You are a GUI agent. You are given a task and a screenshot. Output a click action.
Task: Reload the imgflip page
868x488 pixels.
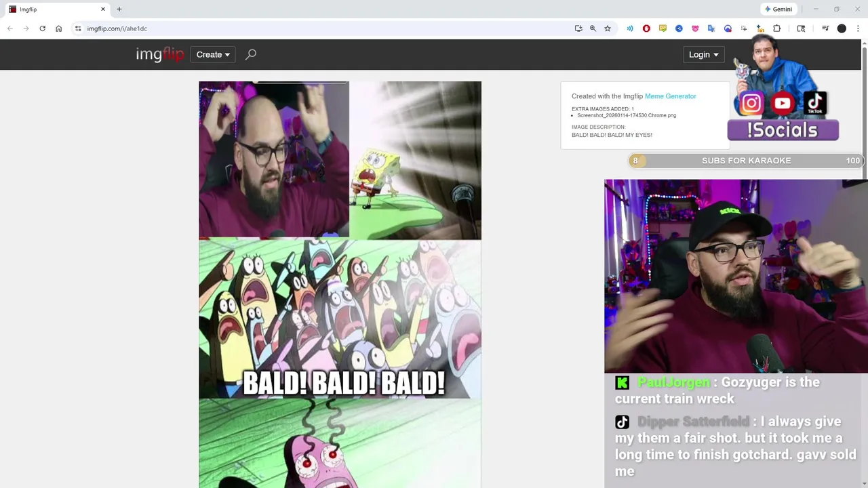[x=42, y=28]
